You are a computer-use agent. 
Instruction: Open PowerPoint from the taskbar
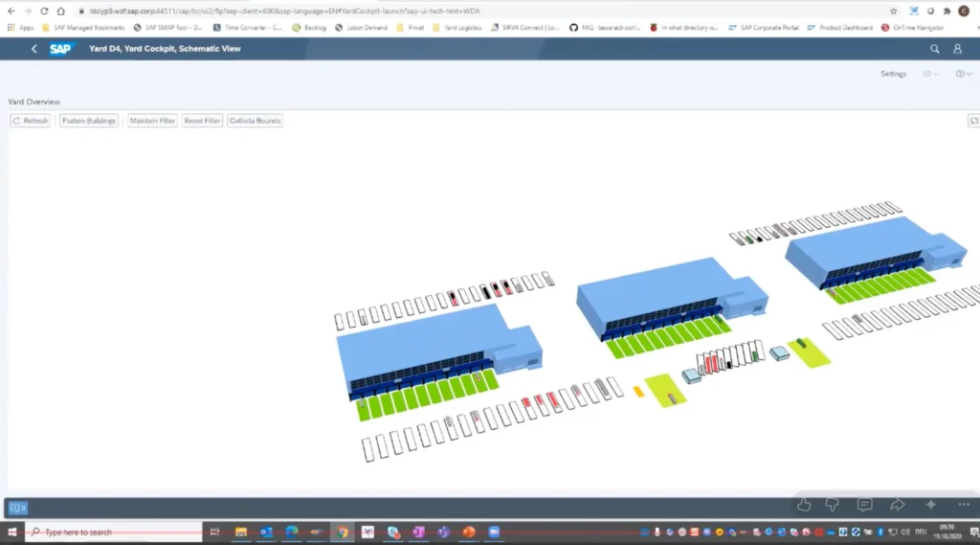click(x=469, y=533)
